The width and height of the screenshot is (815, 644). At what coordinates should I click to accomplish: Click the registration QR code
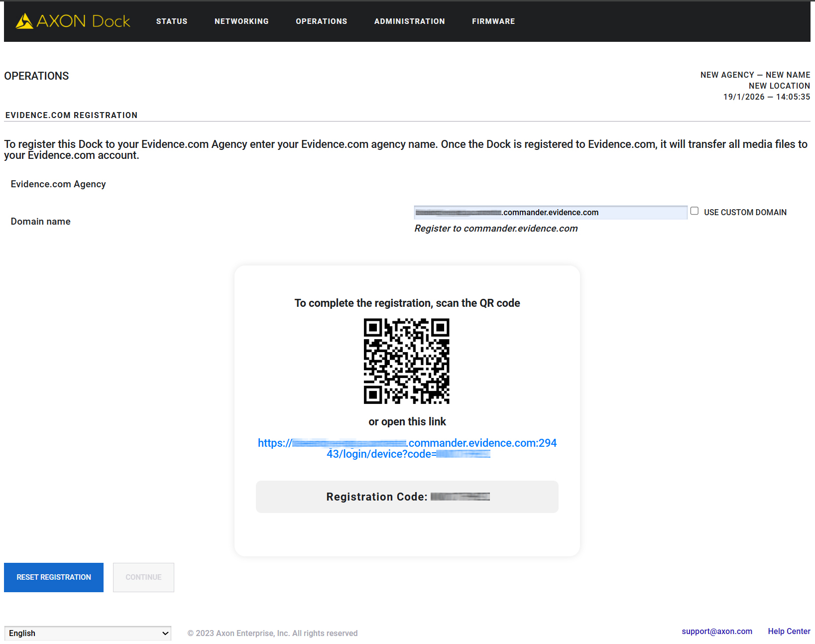click(407, 361)
